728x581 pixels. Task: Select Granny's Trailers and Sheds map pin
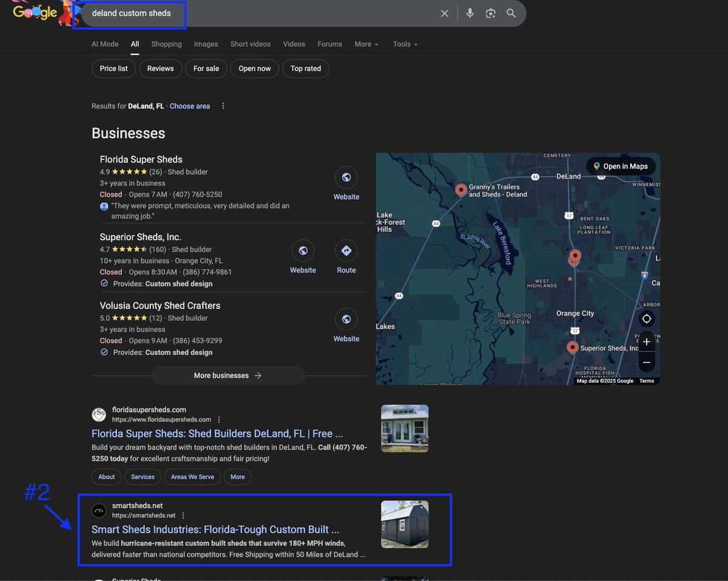[461, 190]
